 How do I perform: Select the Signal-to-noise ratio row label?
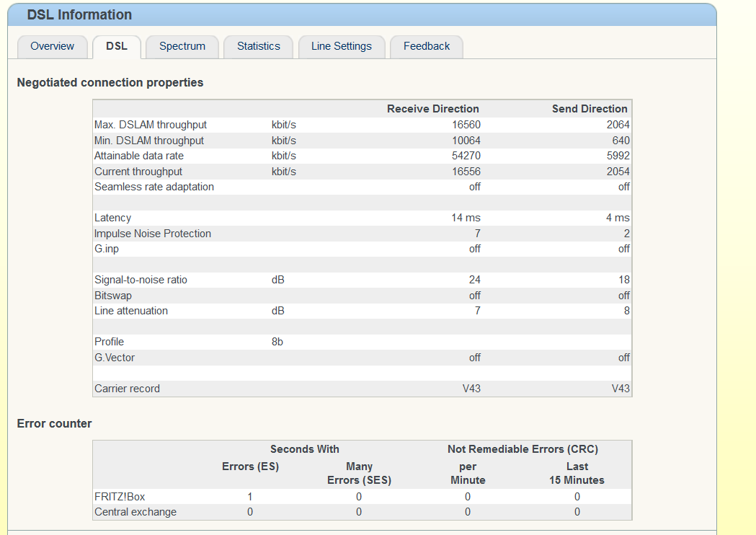141,280
